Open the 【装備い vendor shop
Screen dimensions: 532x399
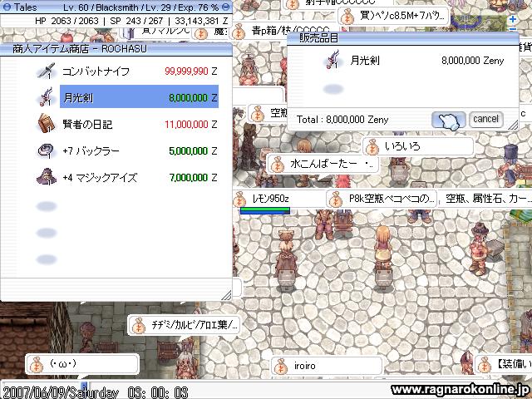click(x=504, y=365)
